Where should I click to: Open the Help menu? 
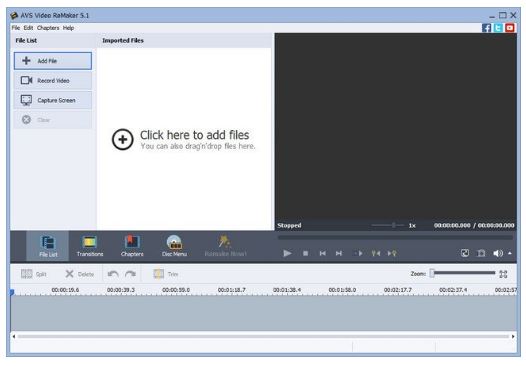68,28
